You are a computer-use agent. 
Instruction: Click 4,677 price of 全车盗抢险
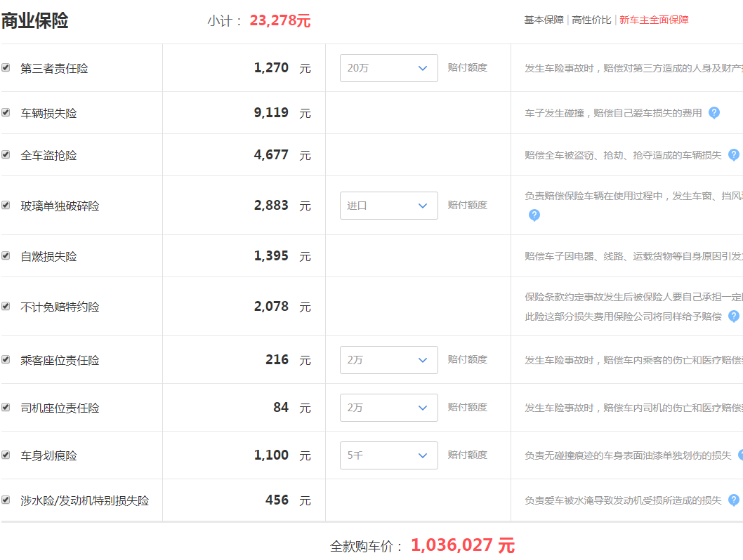point(271,155)
